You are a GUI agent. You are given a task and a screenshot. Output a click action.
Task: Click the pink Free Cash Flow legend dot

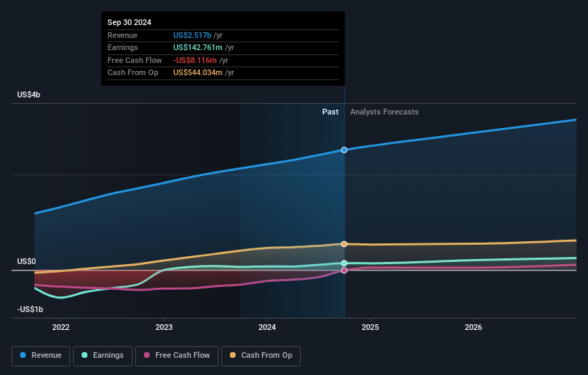(x=147, y=355)
